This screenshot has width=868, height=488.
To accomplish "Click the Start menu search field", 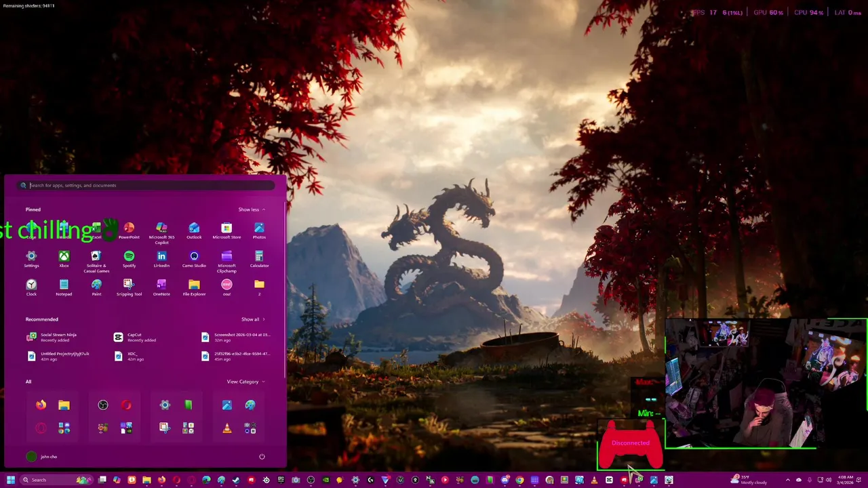I will click(146, 185).
